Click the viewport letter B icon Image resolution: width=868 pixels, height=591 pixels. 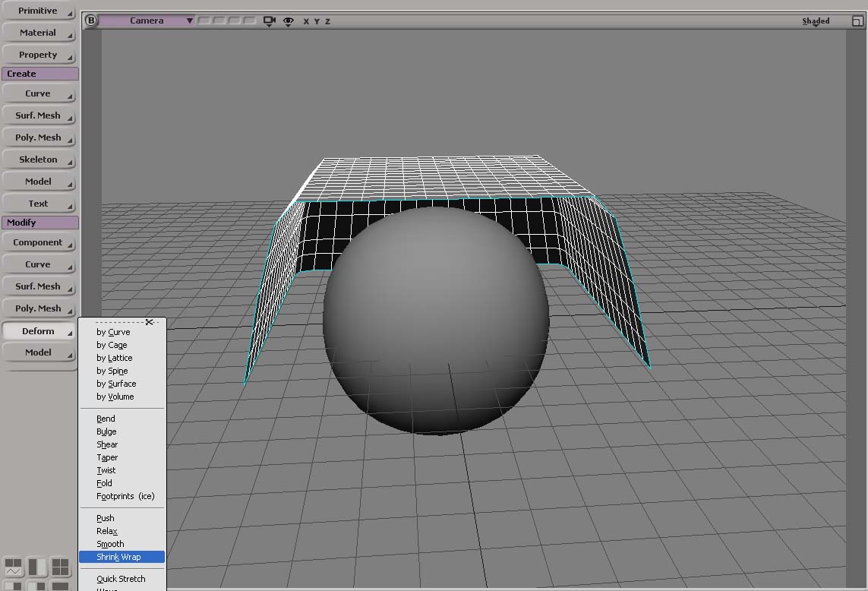(x=91, y=21)
